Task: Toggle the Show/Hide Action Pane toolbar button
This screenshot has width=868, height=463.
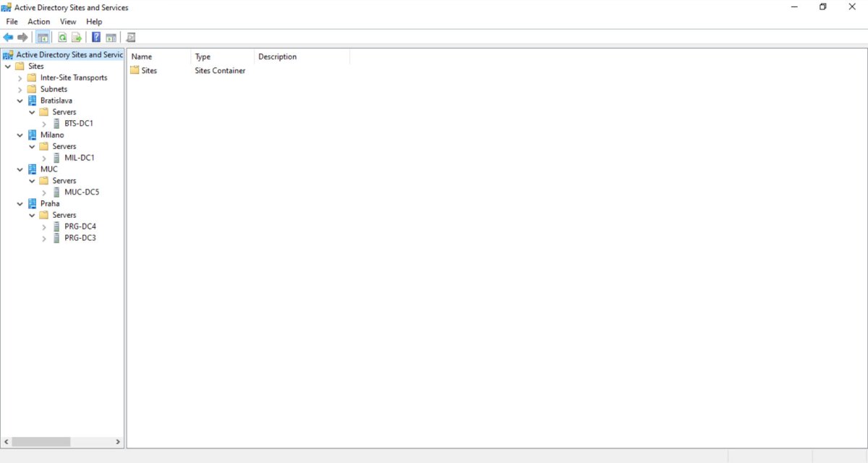Action: point(111,38)
